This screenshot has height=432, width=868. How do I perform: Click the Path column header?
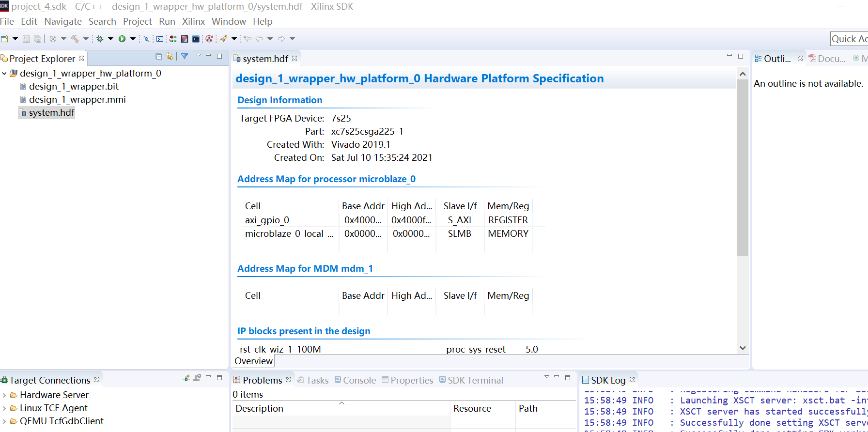546,408
